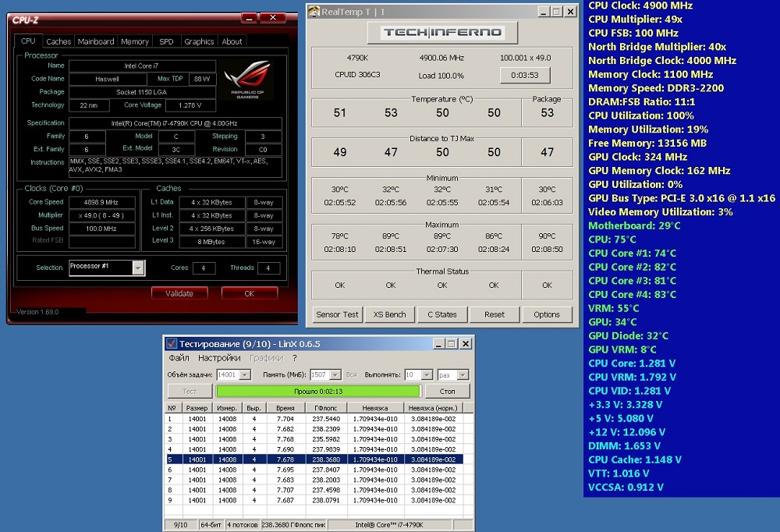Viewport: 780px width, 532px height.
Task: Click the CPU VRM: 1.792 V overlay line
Action: tap(632, 377)
